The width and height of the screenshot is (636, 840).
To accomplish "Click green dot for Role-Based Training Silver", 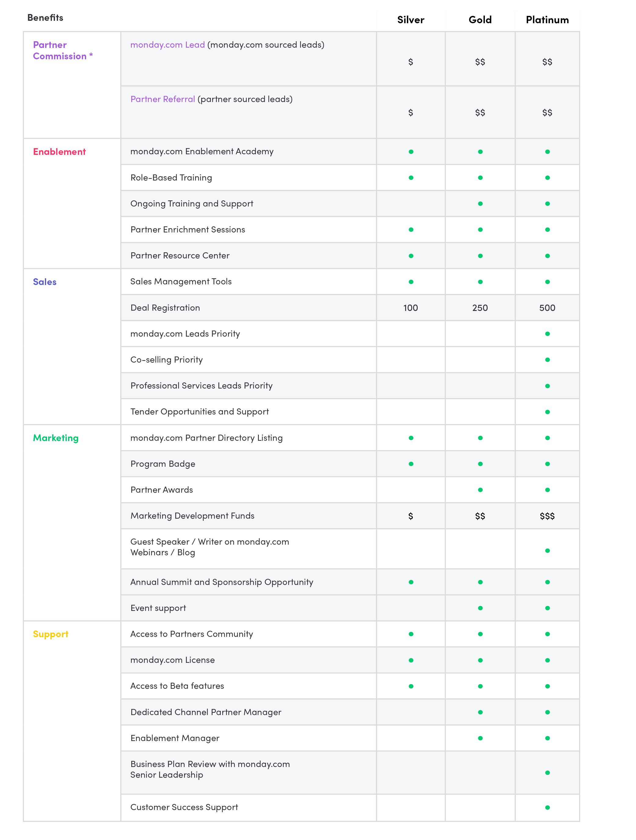I will point(411,178).
